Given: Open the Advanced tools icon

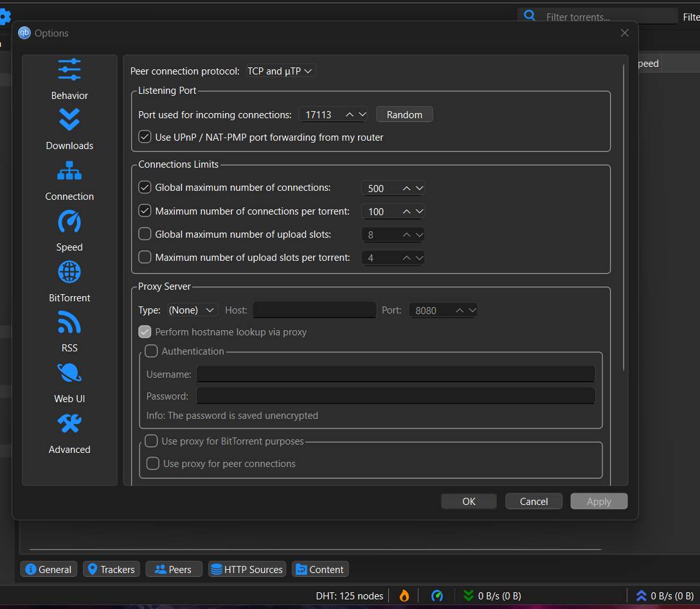Looking at the screenshot, I should click(69, 423).
